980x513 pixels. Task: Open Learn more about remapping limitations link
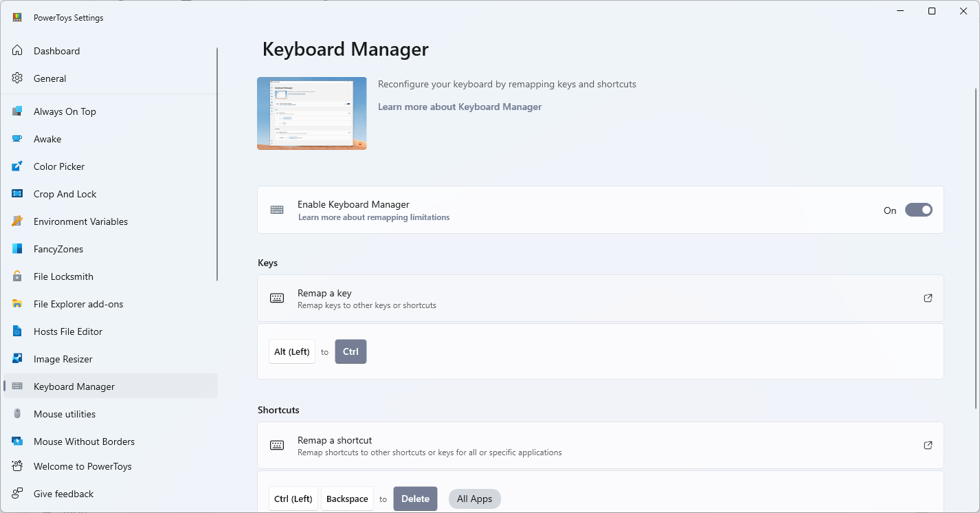coord(374,217)
